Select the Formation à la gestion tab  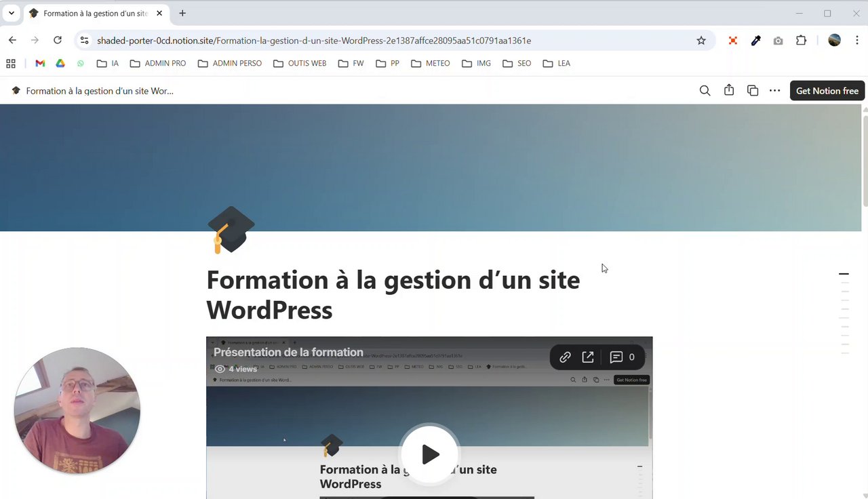tap(96, 13)
